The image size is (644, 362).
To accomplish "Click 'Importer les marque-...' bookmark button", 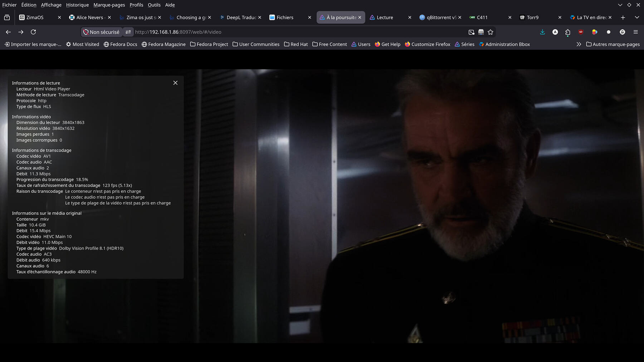I will coord(33,44).
